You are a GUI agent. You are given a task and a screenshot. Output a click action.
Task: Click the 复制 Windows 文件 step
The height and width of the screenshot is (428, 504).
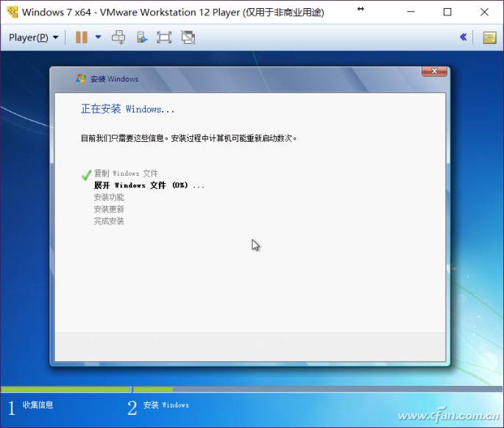[126, 174]
